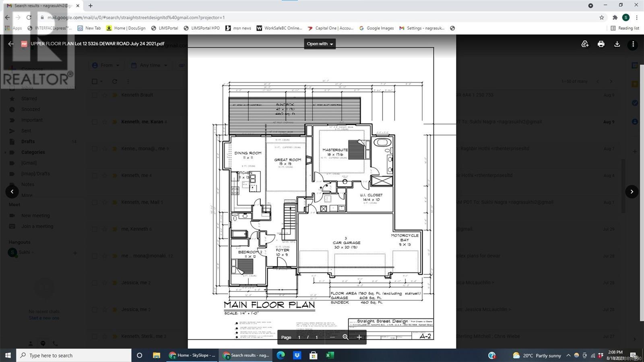Image resolution: width=644 pixels, height=362 pixels.
Task: Switch to Home - SkySlope taskbar window
Action: 192,355
